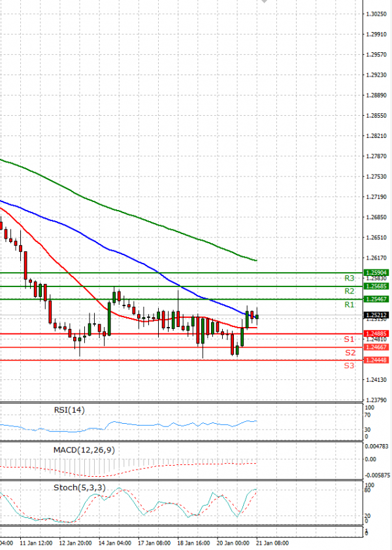Screen dimensions: 392x550
Task: Click the 1.24130 price axis value
Action: 376,379
